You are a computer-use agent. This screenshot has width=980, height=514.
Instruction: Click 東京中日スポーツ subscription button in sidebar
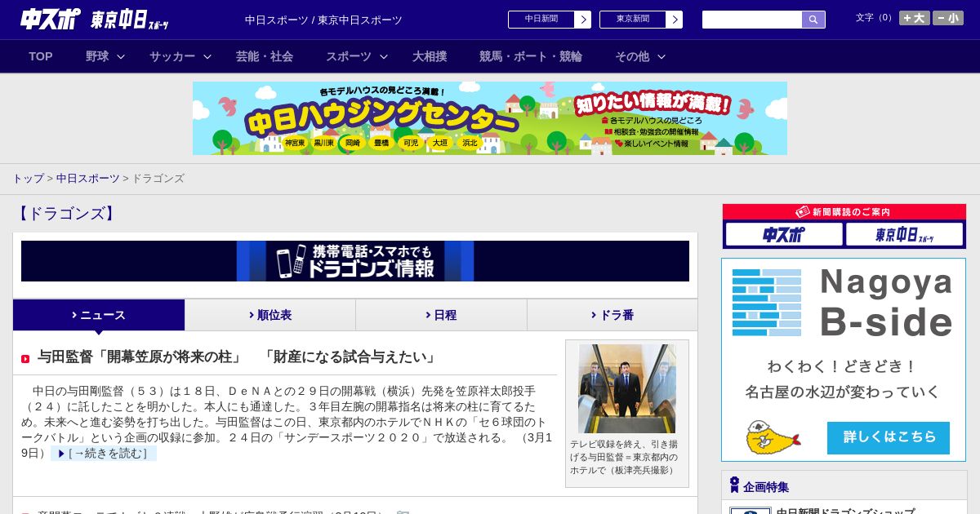(905, 234)
